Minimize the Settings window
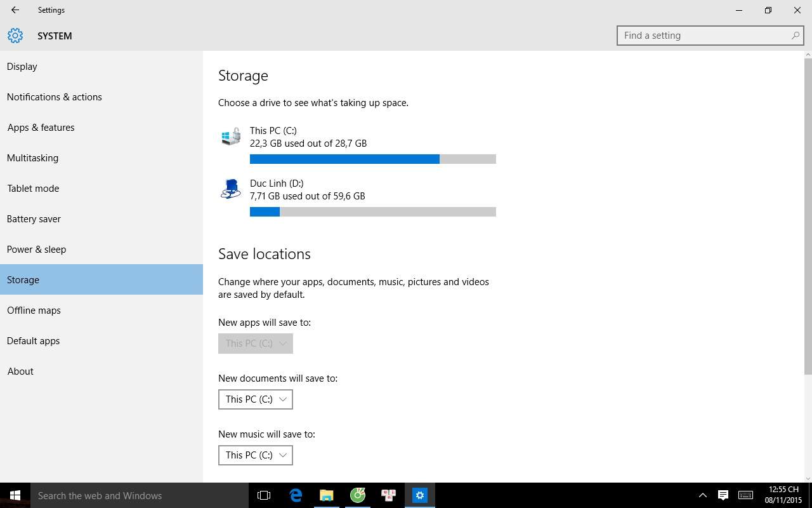The image size is (812, 508). [x=739, y=10]
